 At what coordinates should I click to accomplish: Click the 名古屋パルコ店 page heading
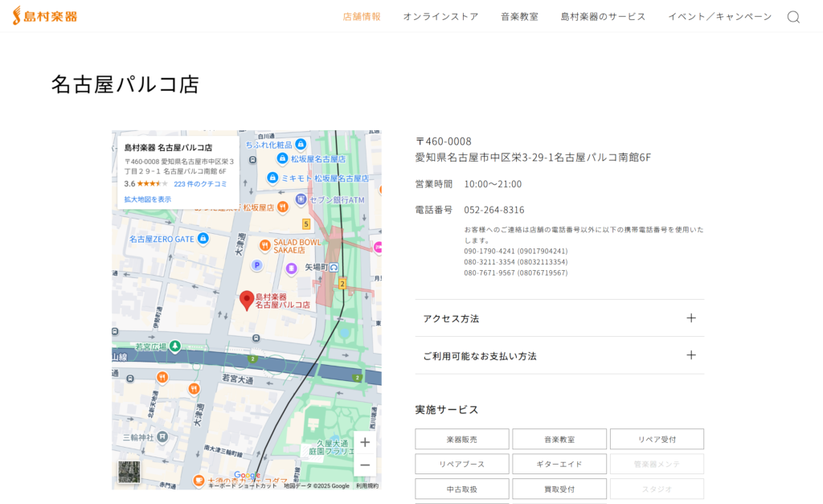[125, 84]
